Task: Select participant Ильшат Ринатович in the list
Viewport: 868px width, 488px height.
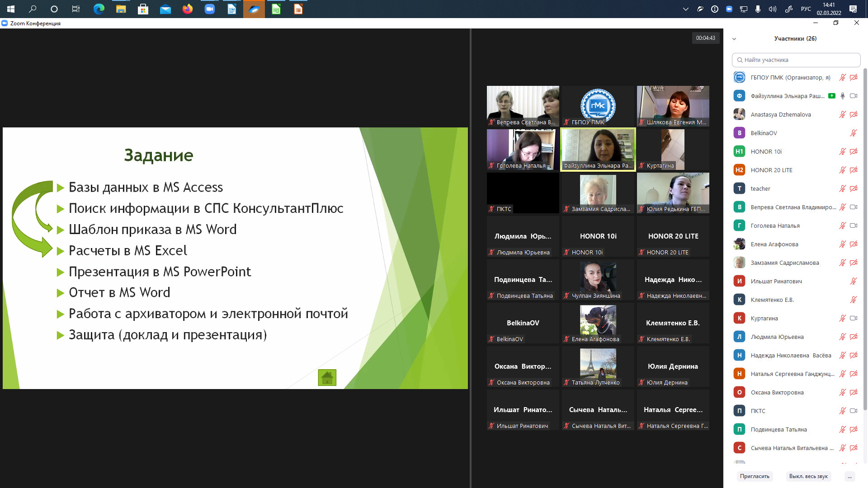Action: pyautogui.click(x=796, y=281)
